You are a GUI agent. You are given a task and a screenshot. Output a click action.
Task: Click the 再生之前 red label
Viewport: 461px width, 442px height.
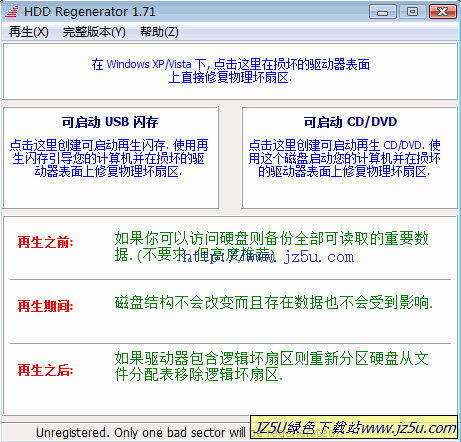point(45,242)
